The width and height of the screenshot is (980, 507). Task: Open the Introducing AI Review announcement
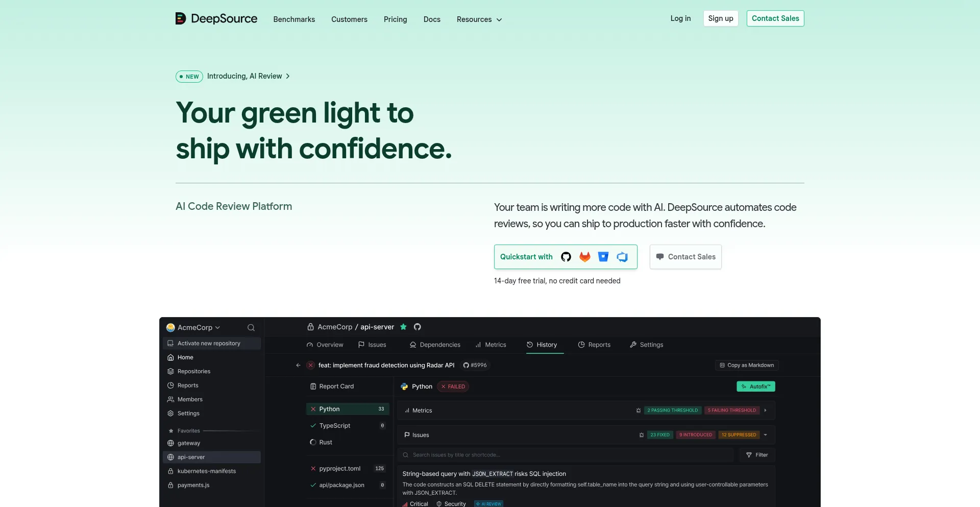(x=248, y=76)
